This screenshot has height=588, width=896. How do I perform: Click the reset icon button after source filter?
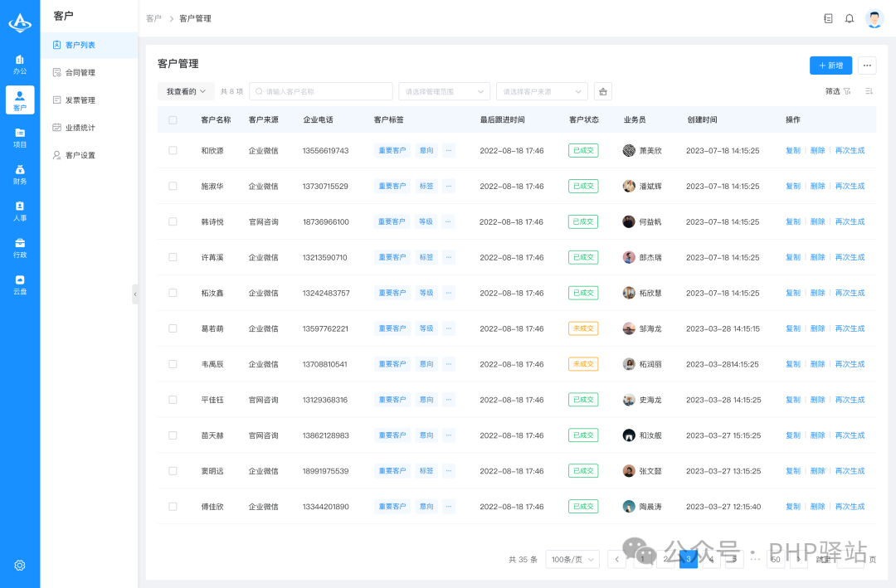coord(603,91)
